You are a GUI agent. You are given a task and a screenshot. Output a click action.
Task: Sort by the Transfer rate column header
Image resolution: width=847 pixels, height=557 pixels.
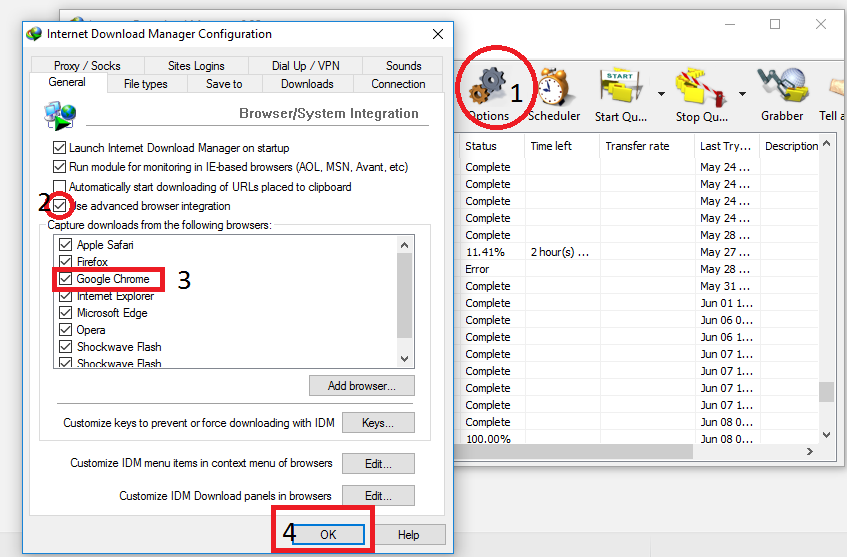[x=647, y=146]
